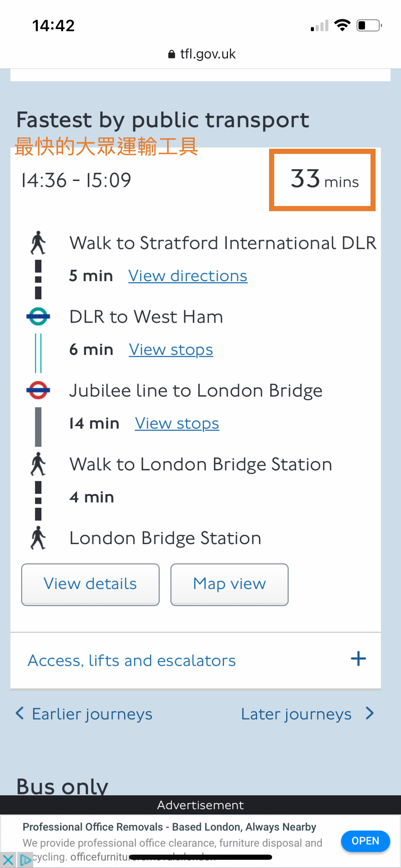Go to Earlier journeys
This screenshot has height=868, width=401.
[84, 714]
